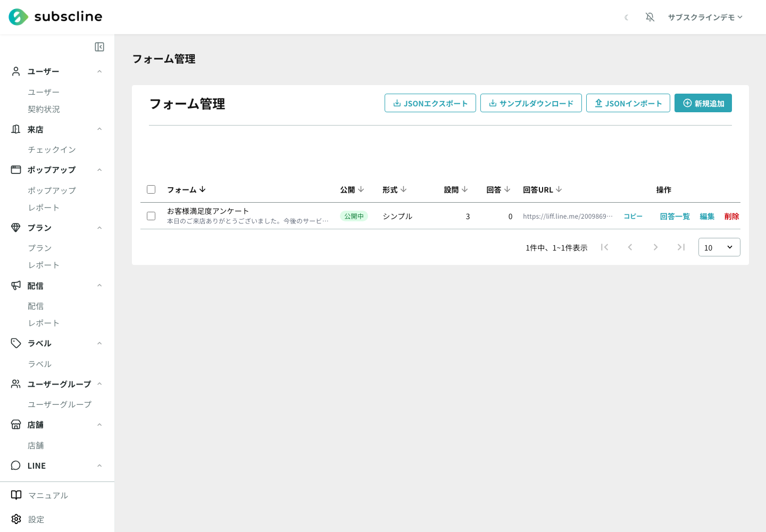Click JSONエクスポート button
766x532 pixels.
point(430,103)
